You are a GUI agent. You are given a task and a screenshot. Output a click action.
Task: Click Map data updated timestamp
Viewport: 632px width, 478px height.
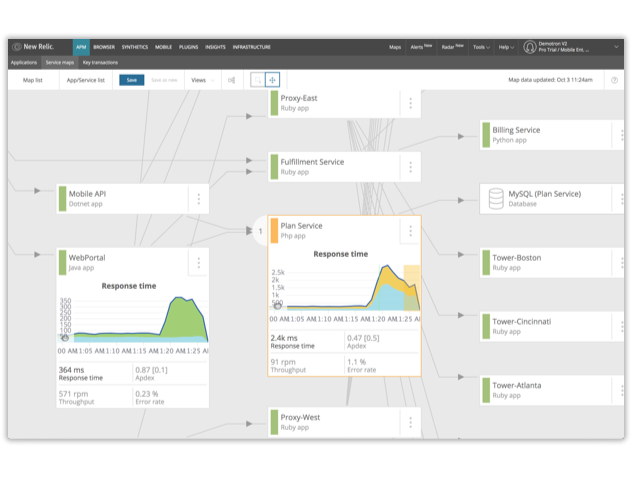coord(550,80)
